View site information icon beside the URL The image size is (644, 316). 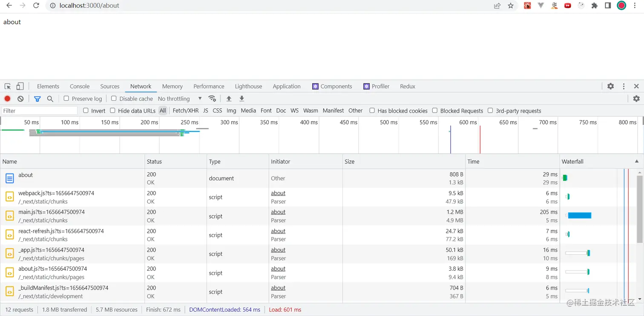(53, 6)
